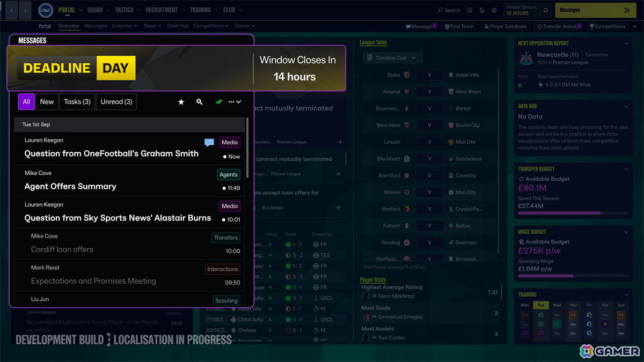Screen dimensions: 644x362
Task: Open the Search field icon
Action: click(x=441, y=10)
